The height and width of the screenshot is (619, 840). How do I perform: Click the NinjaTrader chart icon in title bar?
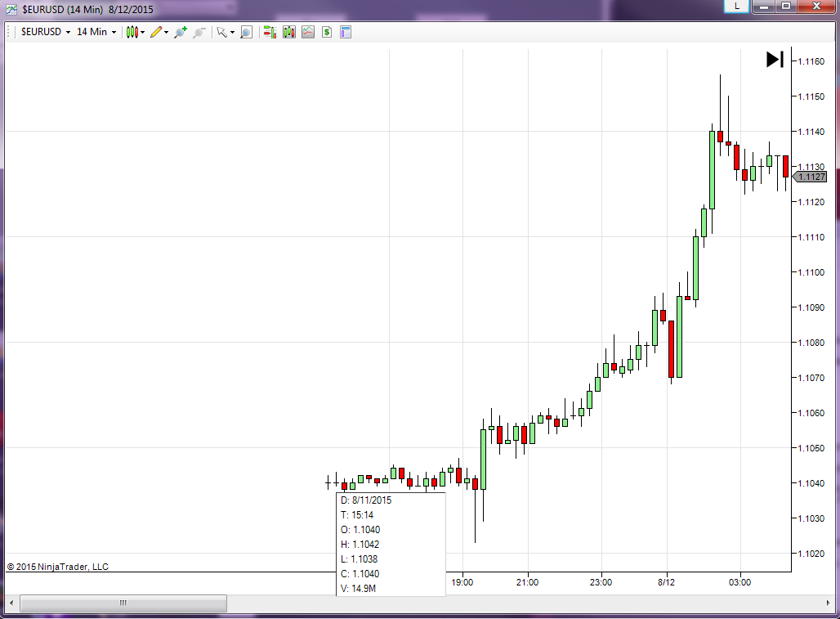(11, 9)
